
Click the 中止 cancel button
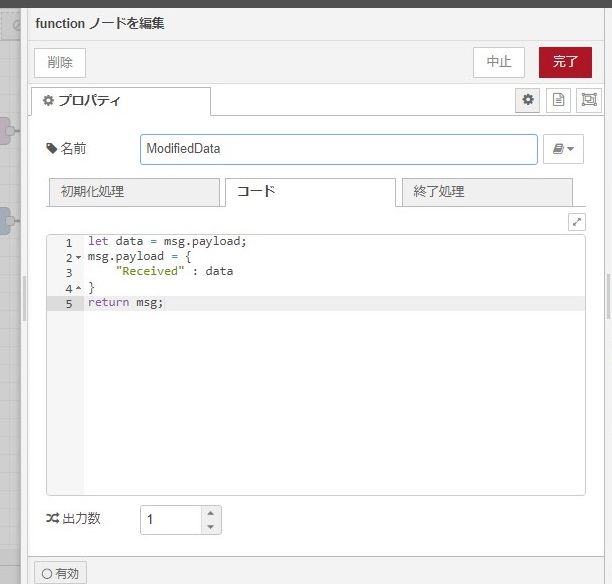tap(499, 62)
